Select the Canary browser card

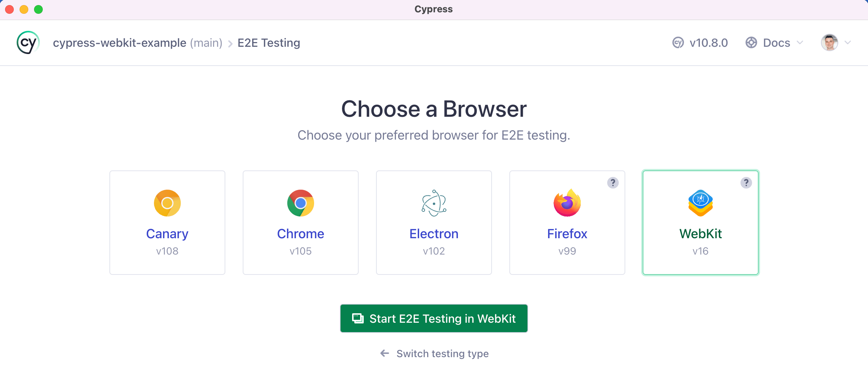click(x=167, y=222)
